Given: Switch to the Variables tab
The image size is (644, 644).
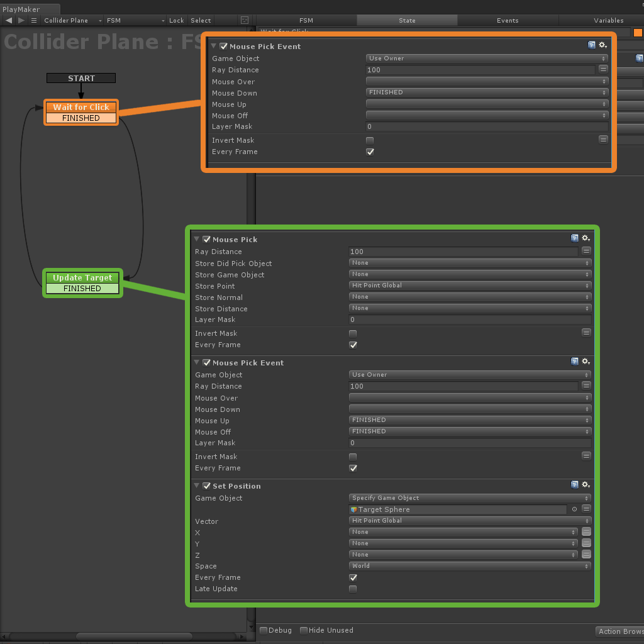Looking at the screenshot, I should [x=608, y=20].
